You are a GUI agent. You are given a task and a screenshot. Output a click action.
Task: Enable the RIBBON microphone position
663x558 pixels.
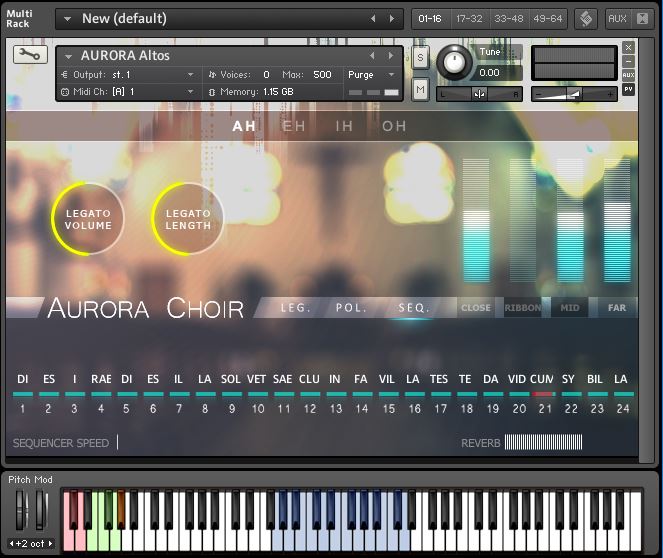(523, 308)
